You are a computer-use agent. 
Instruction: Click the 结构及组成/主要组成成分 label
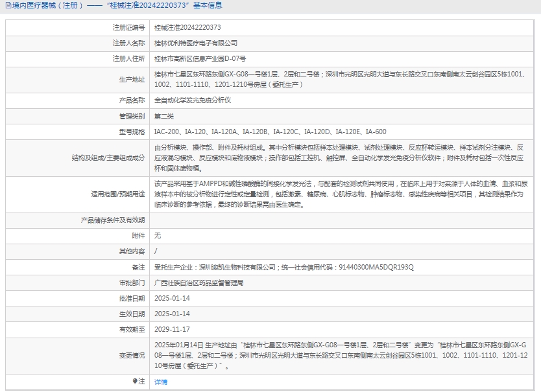pos(108,157)
